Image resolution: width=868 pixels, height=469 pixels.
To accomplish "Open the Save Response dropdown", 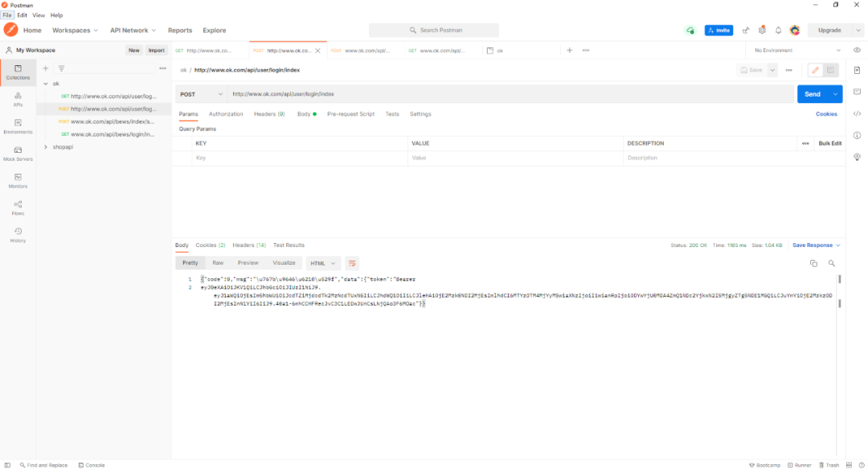I will (816, 245).
